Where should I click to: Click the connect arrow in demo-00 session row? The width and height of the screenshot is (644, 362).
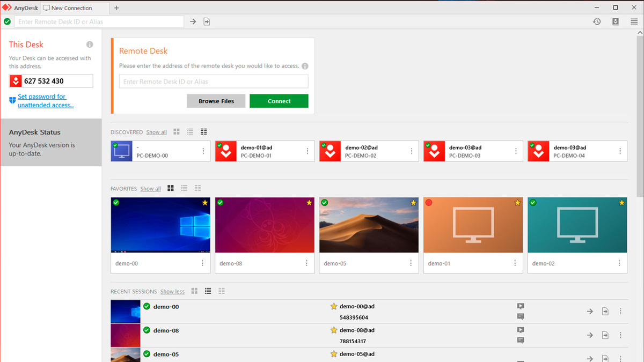[590, 312]
